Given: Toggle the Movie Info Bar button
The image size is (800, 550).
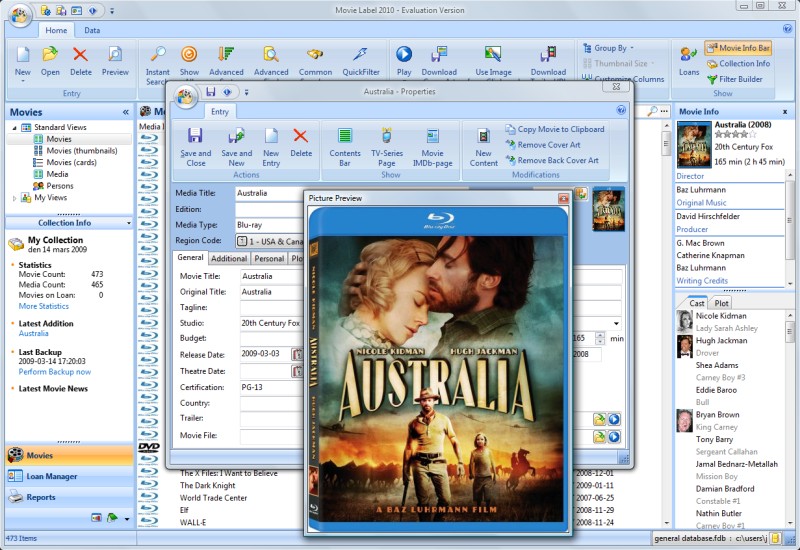Looking at the screenshot, I should [738, 48].
